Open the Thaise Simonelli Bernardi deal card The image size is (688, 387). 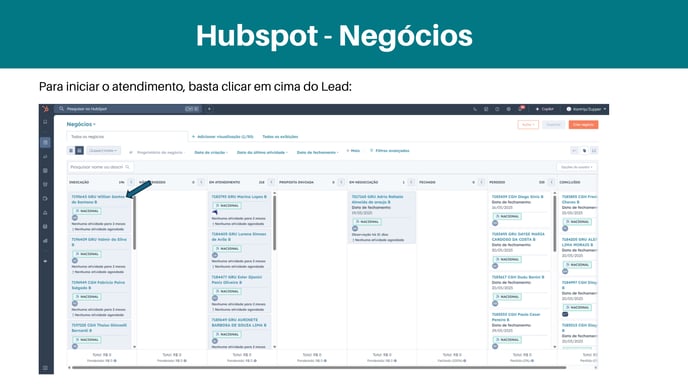(99, 328)
